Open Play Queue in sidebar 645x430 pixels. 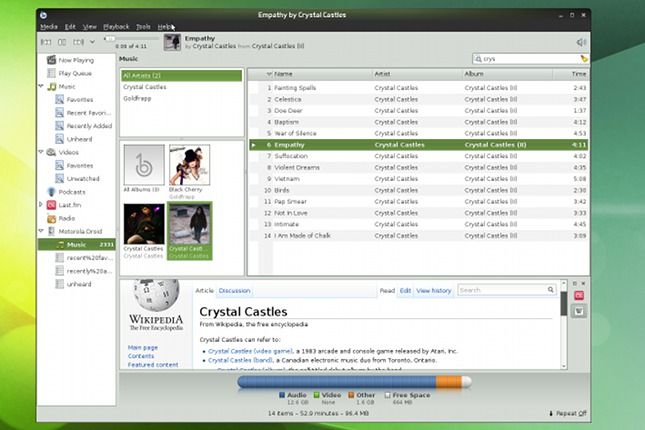(75, 73)
